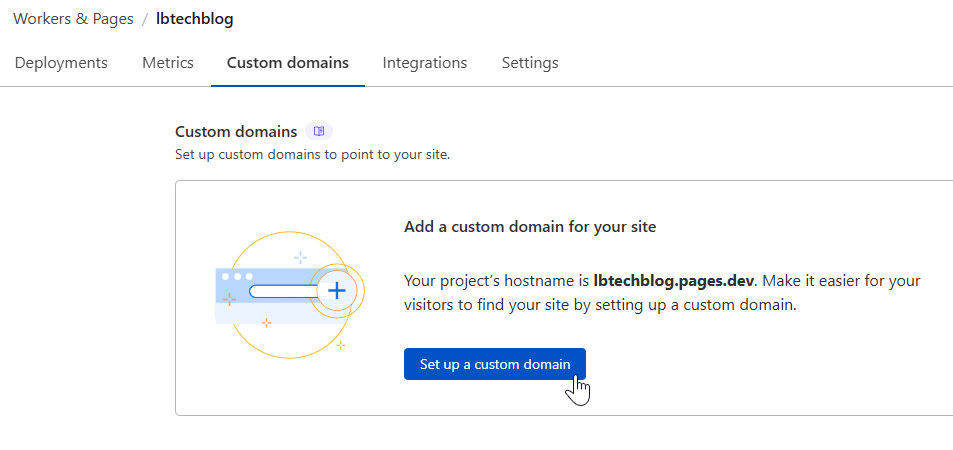953x450 pixels.
Task: Go to the Integrations tab
Action: pyautogui.click(x=425, y=63)
